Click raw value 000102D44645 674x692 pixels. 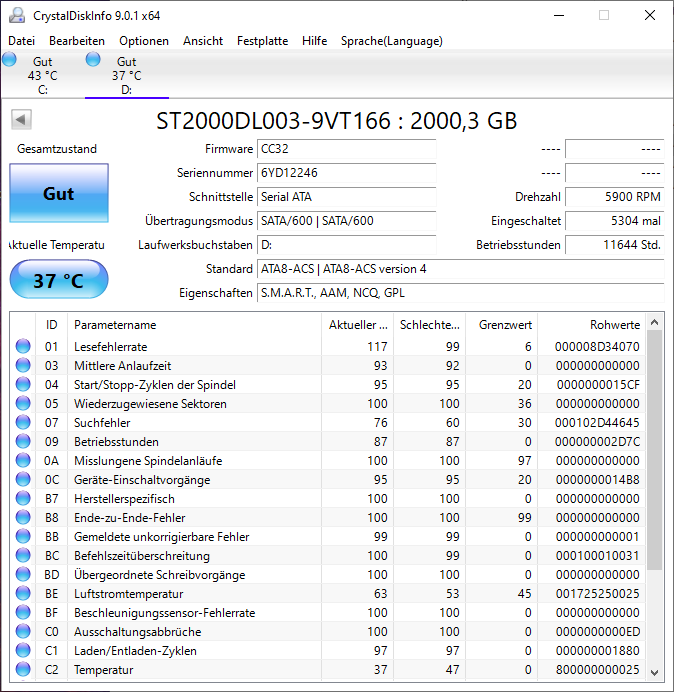tap(597, 422)
